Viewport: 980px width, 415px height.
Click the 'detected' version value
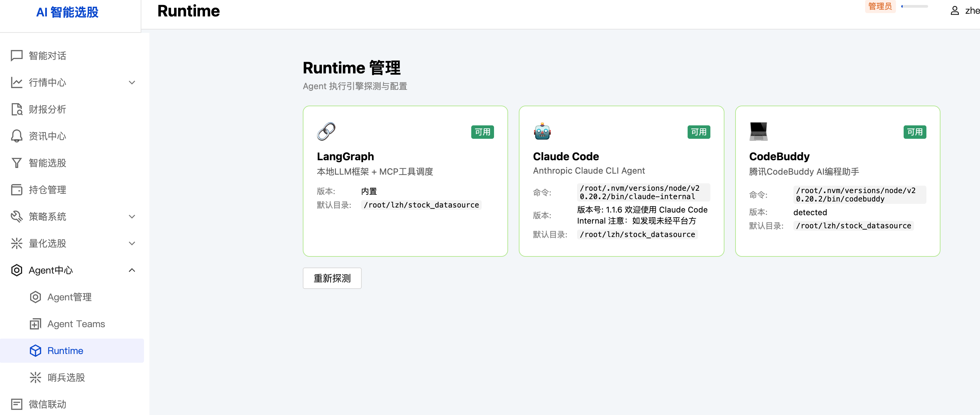tap(810, 212)
